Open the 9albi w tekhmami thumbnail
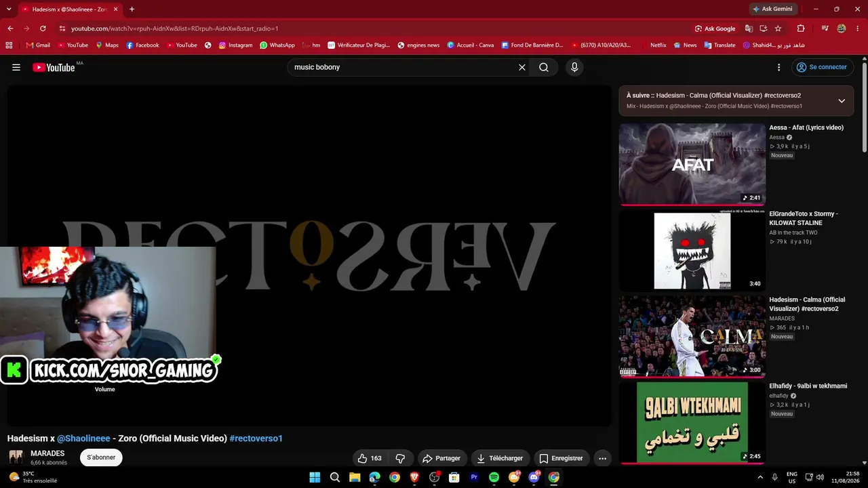Image resolution: width=868 pixels, height=488 pixels. point(692,422)
